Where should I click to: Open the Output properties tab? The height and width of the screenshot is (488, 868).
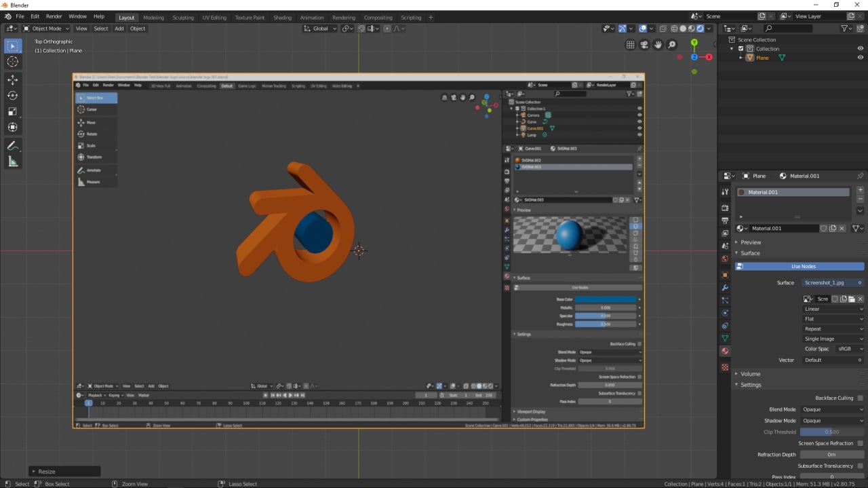(x=725, y=221)
